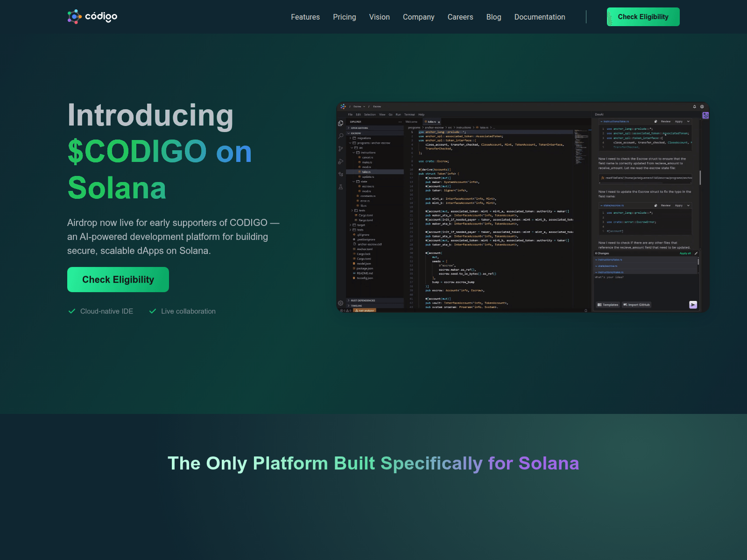Expand the chevron on instructions/take.rs code block

pos(688,121)
